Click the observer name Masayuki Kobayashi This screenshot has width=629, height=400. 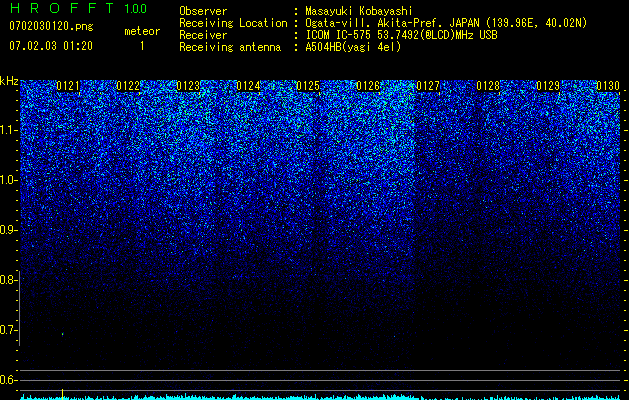359,11
